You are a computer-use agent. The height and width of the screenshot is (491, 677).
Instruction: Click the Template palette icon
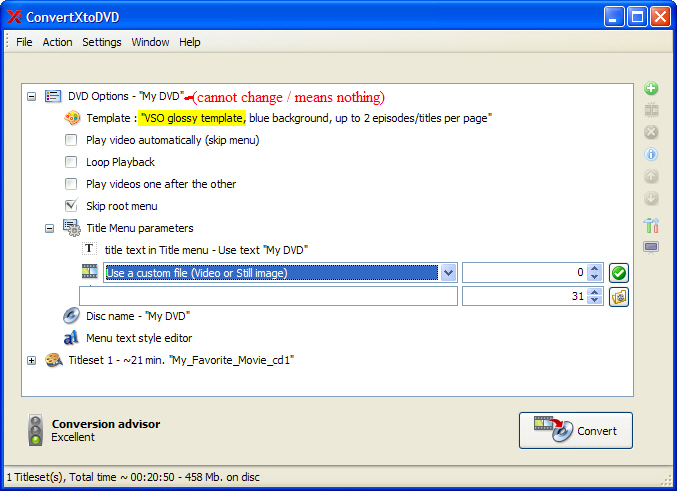tap(72, 118)
